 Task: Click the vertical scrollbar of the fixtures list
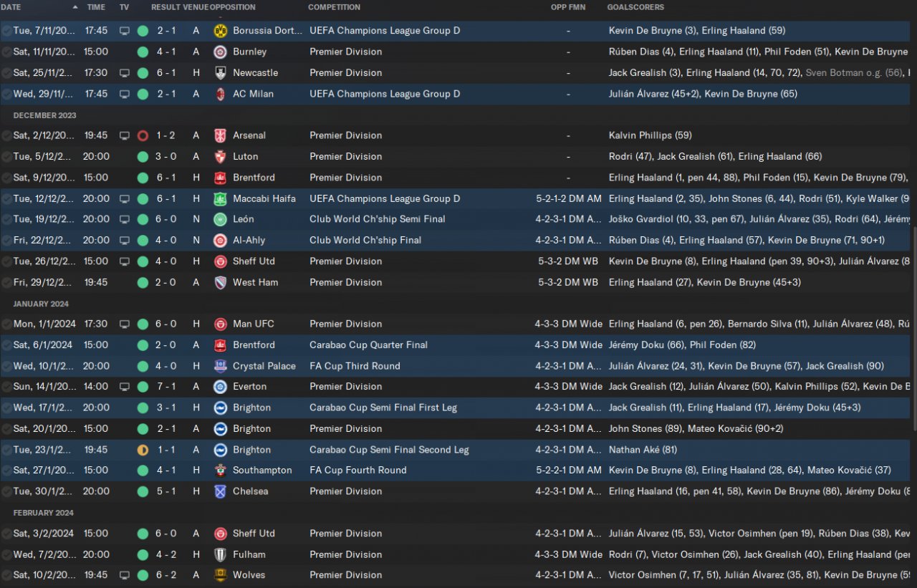tap(913, 329)
